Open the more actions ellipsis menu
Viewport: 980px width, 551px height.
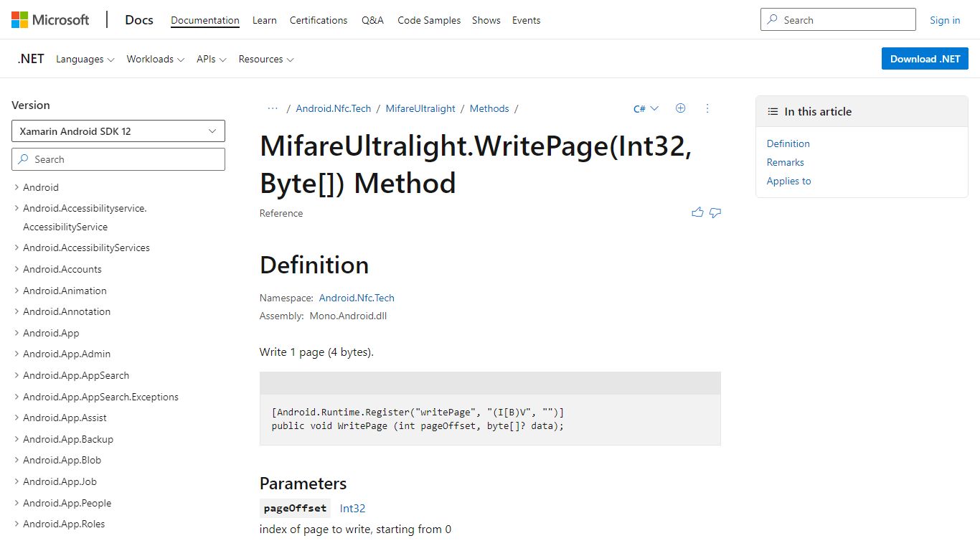pyautogui.click(x=707, y=108)
